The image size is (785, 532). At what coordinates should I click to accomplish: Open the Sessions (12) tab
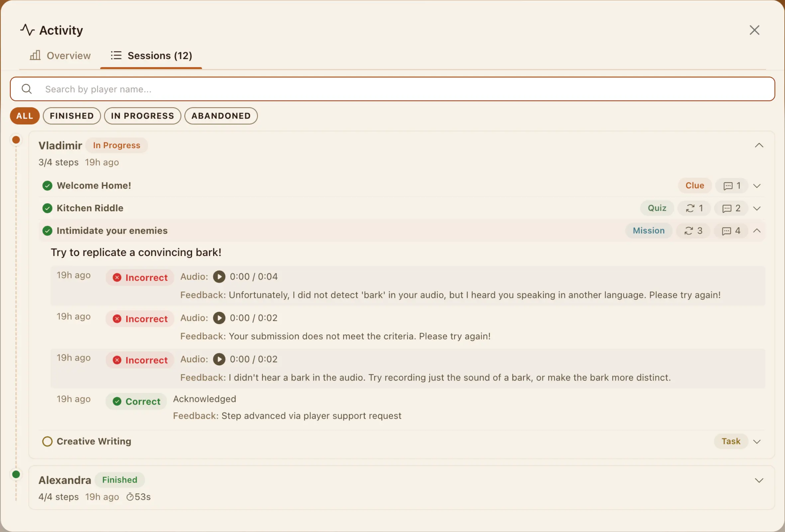pyautogui.click(x=151, y=56)
